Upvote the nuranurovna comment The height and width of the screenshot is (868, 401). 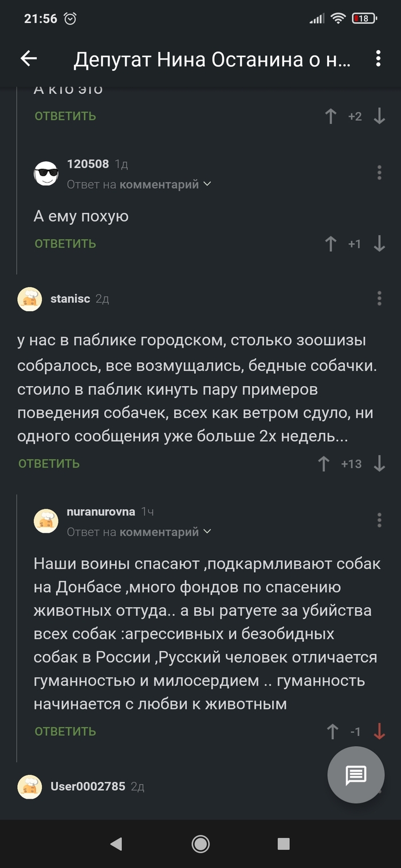coord(332,731)
